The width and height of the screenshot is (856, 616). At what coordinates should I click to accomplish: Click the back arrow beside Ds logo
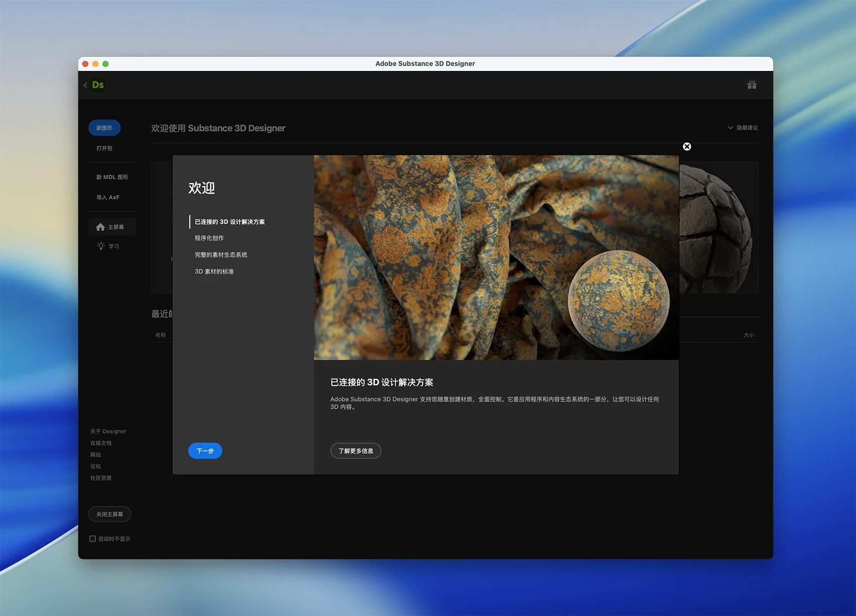point(85,85)
